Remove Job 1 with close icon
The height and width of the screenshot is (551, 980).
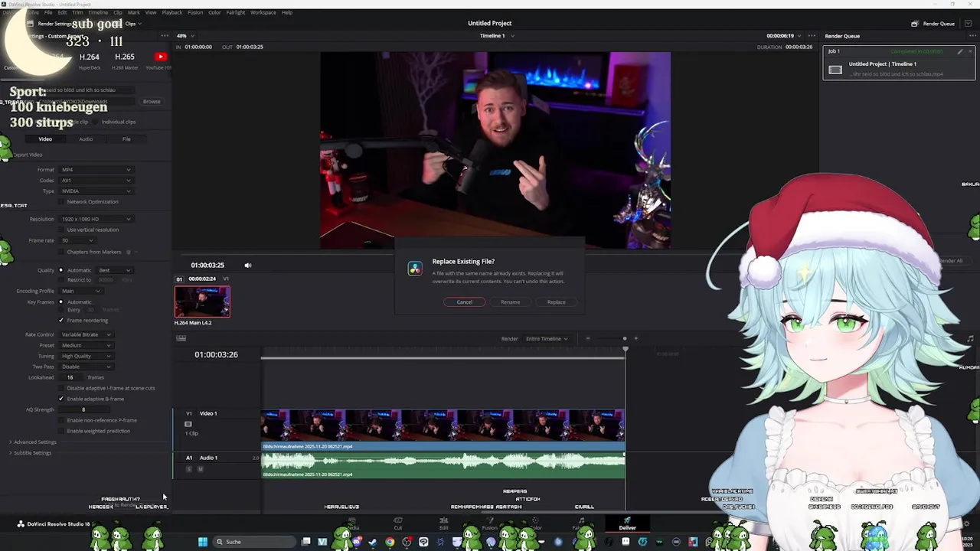point(970,52)
